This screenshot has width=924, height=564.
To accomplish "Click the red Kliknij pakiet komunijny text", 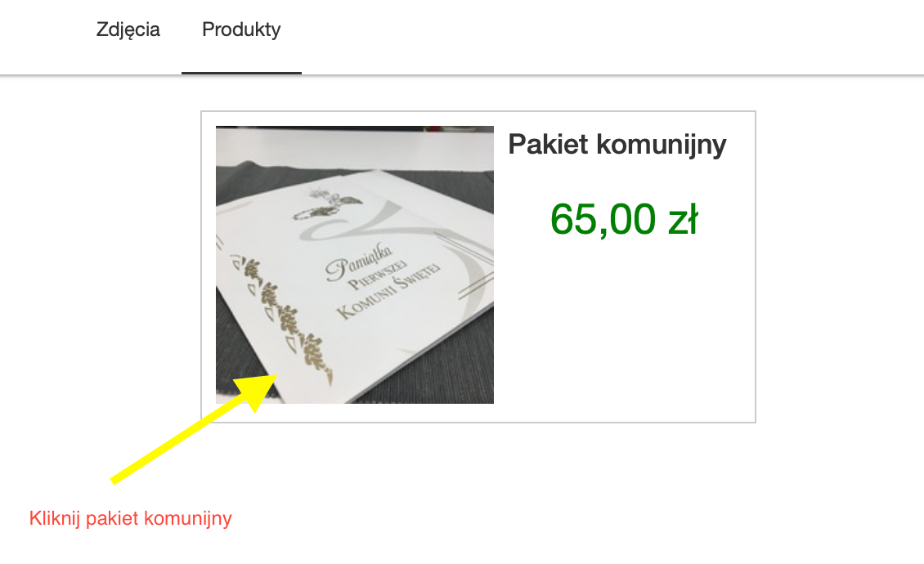I will [130, 518].
